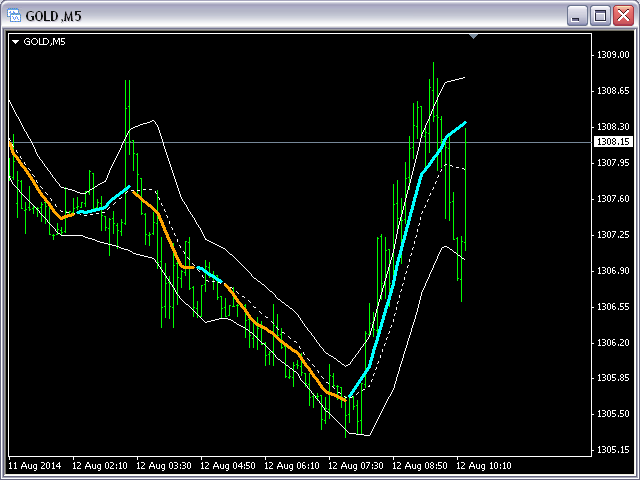Click the 1305.50 price scale label

tap(613, 414)
